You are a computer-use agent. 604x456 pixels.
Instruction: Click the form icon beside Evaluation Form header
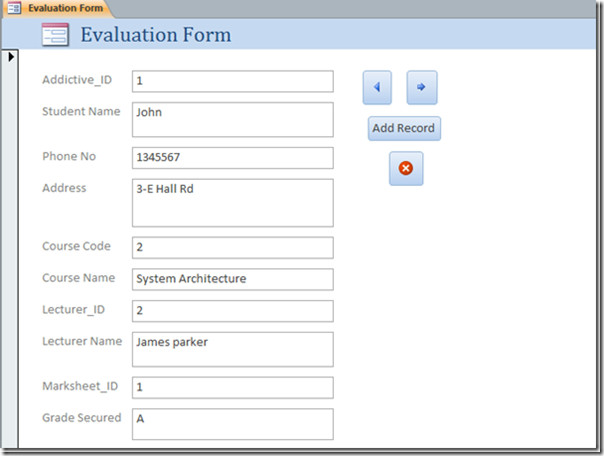click(x=55, y=35)
